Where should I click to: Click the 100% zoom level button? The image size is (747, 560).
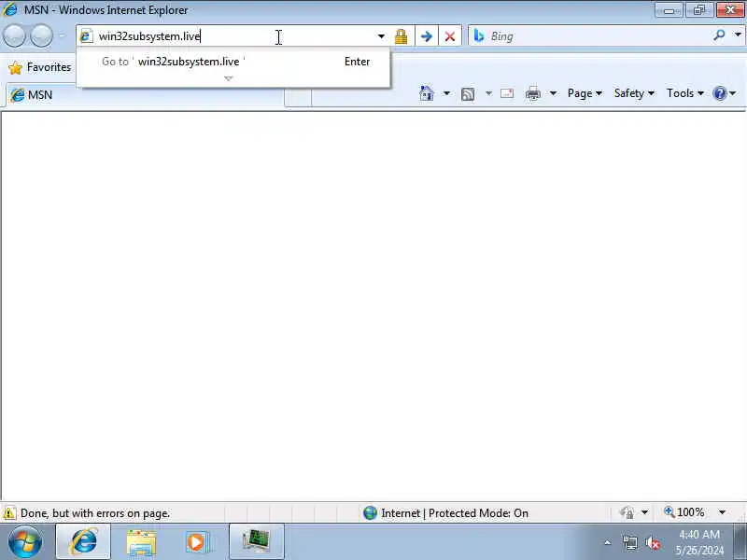click(x=684, y=512)
